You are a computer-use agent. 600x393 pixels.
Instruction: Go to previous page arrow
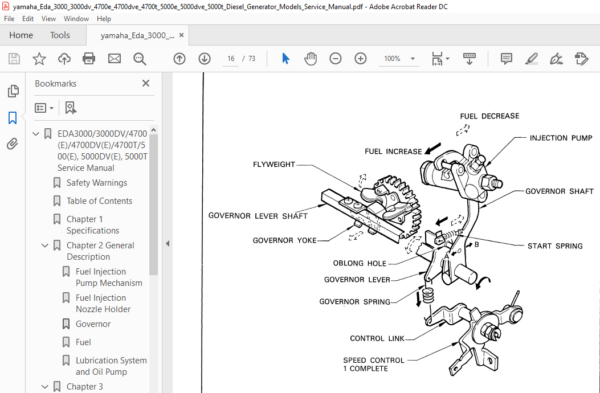point(179,59)
